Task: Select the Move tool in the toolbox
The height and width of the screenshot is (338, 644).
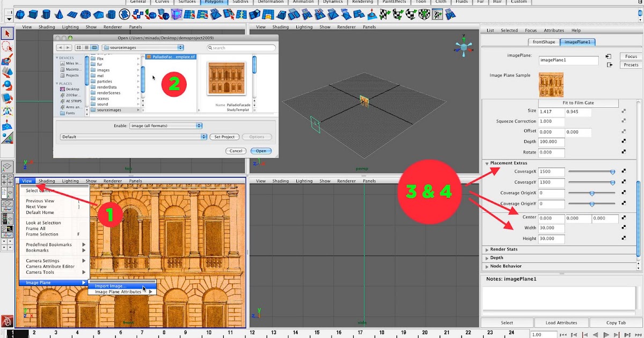Action: (x=7, y=71)
